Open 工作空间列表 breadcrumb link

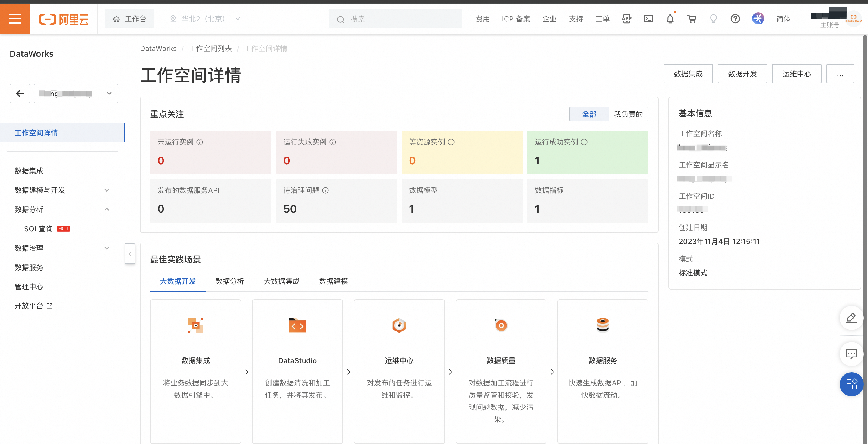tap(210, 49)
